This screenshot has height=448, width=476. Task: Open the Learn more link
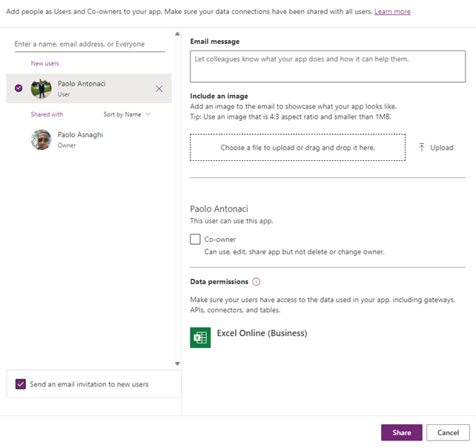[x=392, y=12]
